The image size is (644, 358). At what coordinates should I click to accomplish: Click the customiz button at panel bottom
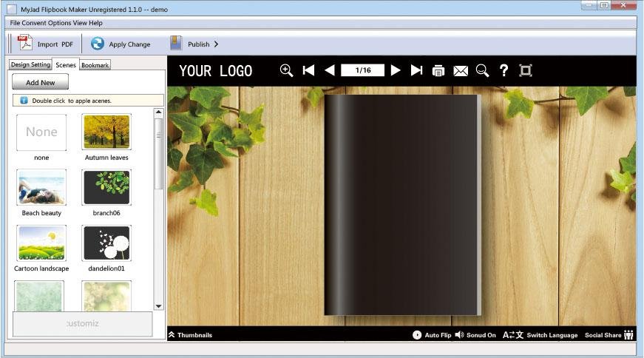click(x=83, y=323)
